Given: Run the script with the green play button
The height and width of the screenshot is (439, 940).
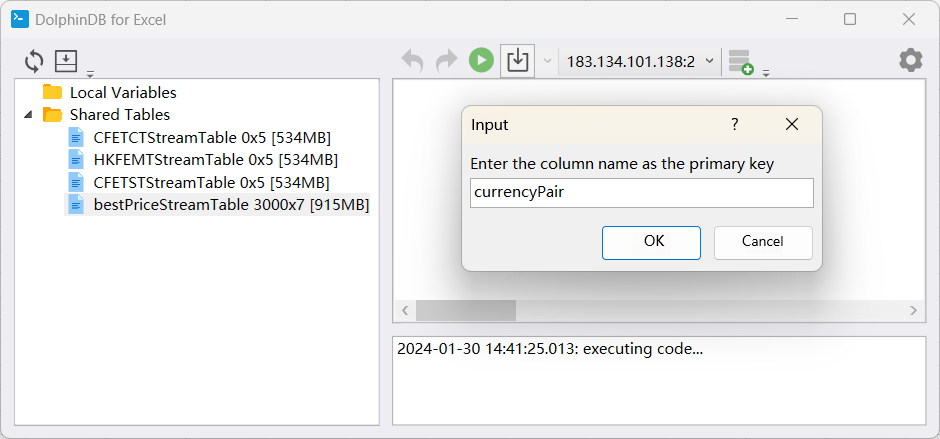Looking at the screenshot, I should coord(481,61).
